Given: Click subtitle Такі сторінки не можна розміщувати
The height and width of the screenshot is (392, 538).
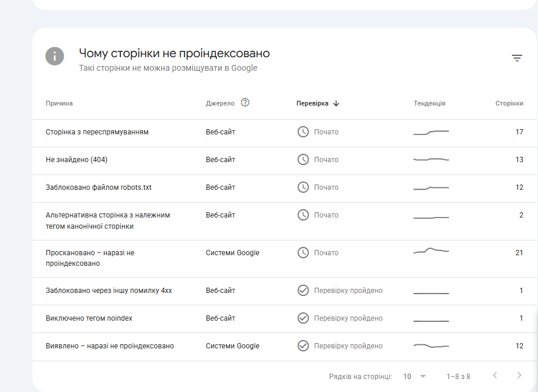Looking at the screenshot, I should pyautogui.click(x=168, y=68).
